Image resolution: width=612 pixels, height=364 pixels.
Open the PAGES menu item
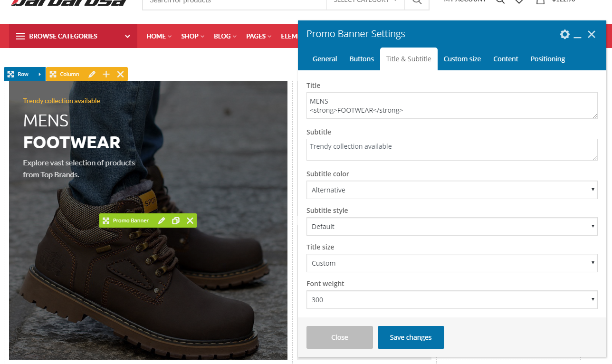(258, 36)
